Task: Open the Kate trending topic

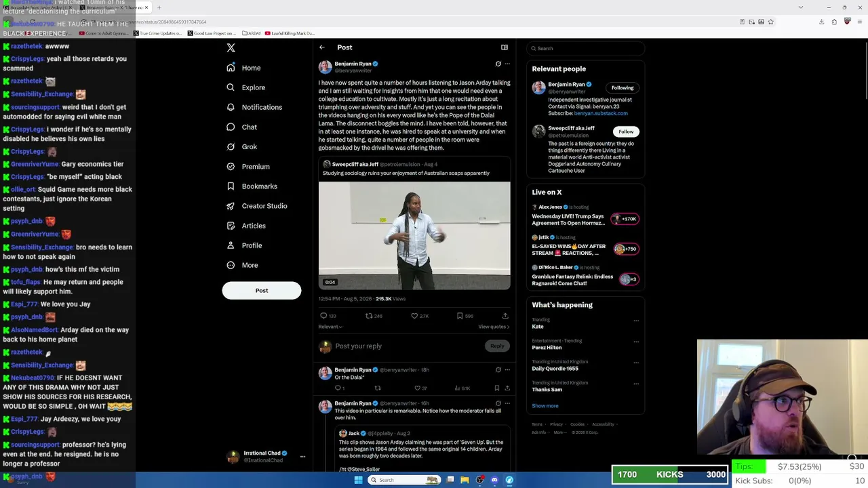Action: click(538, 327)
